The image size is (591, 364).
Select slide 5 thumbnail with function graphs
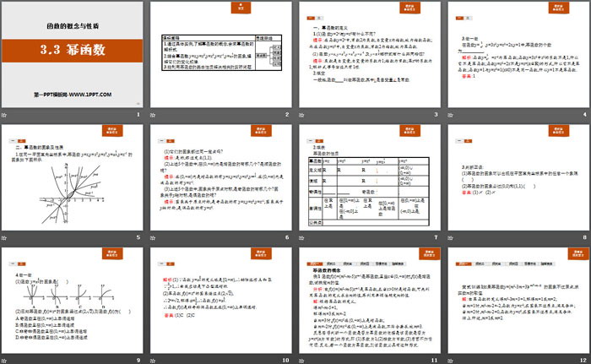(x=73, y=176)
